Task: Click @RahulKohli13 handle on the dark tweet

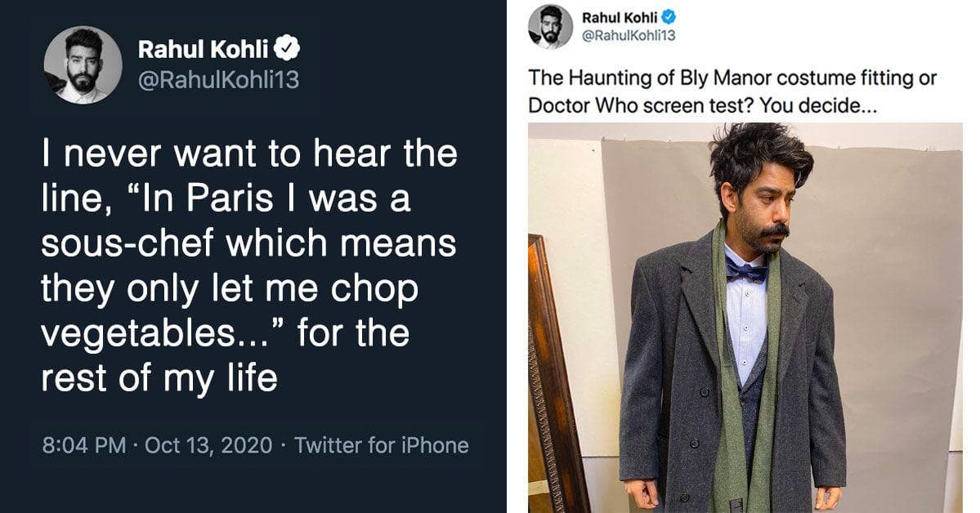Action: coord(218,81)
